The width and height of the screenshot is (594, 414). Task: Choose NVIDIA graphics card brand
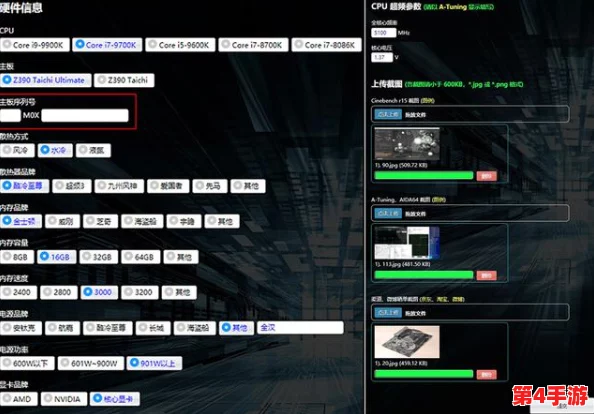click(x=64, y=399)
